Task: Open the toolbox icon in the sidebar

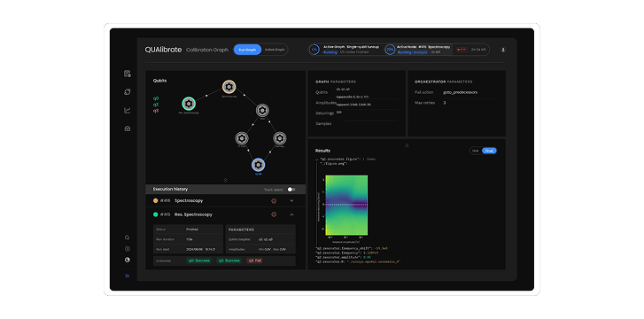Action: tap(128, 128)
